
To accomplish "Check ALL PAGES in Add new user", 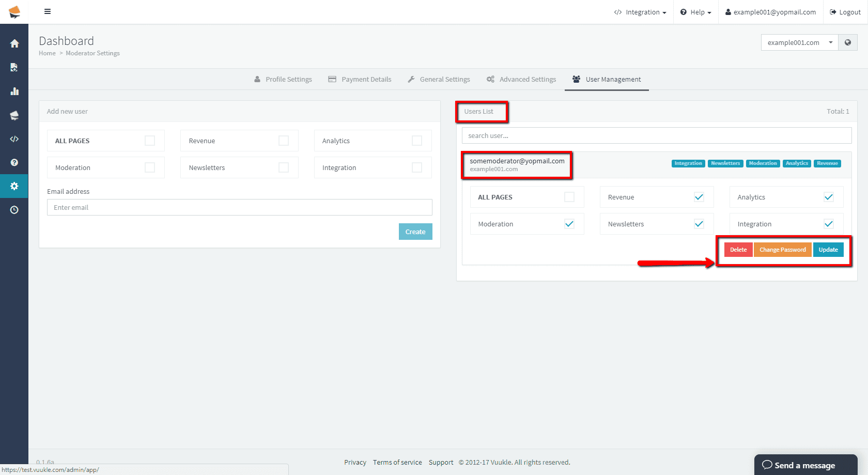I will pyautogui.click(x=150, y=141).
